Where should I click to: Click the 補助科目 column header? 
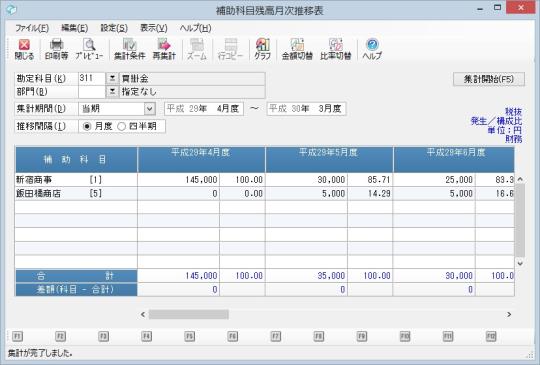click(x=76, y=159)
